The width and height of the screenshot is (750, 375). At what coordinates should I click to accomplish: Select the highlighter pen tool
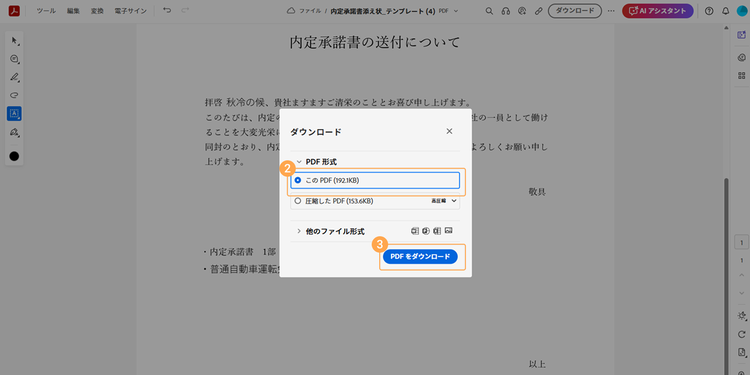[14, 77]
